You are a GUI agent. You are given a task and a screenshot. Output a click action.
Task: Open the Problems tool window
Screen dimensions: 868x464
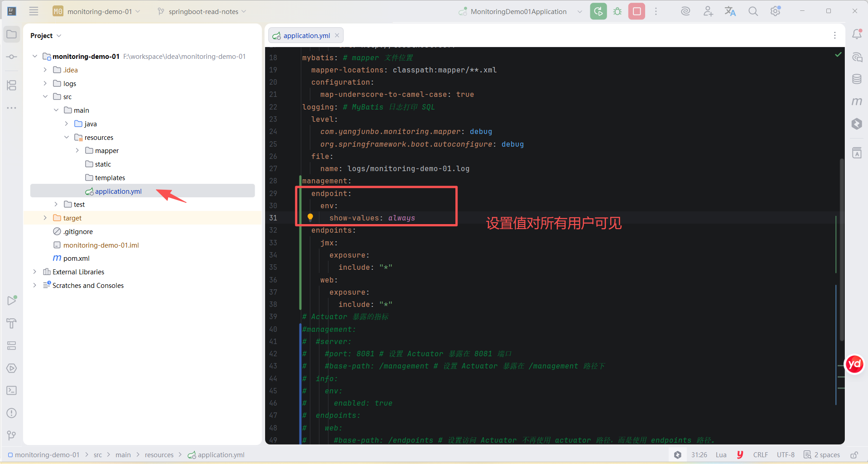coord(12,413)
